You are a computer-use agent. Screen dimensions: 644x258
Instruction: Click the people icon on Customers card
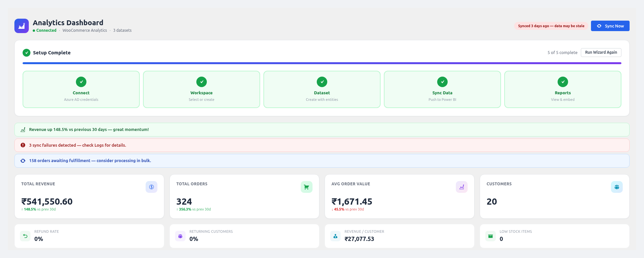pos(617,187)
